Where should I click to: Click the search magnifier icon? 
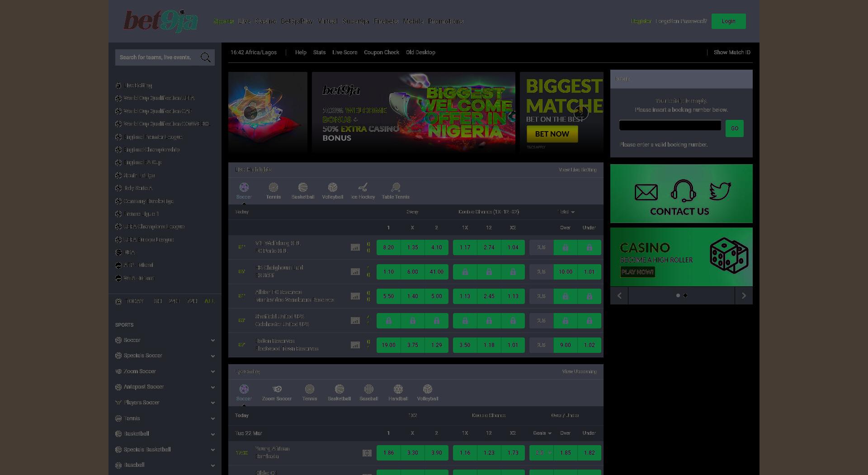coord(206,57)
